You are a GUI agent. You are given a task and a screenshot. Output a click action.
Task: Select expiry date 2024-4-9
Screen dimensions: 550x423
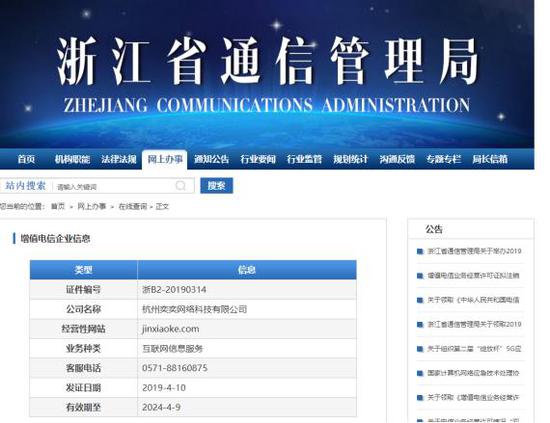(161, 407)
